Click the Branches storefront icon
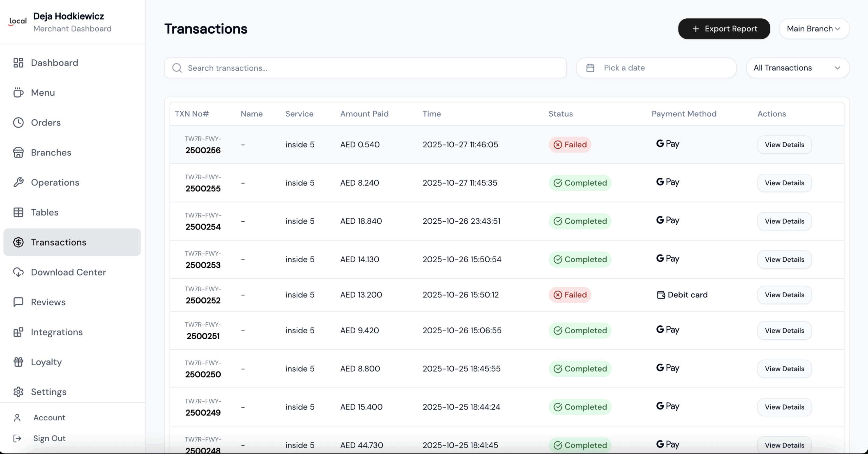The image size is (868, 454). point(18,153)
